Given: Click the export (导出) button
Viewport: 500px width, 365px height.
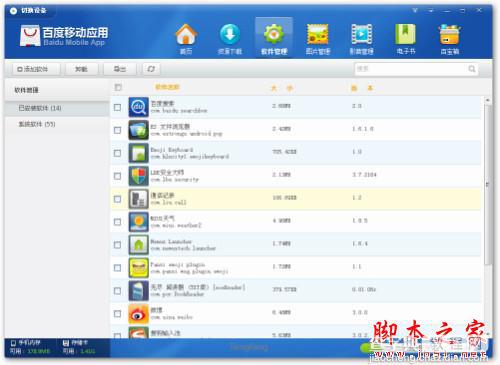Looking at the screenshot, I should 120,69.
